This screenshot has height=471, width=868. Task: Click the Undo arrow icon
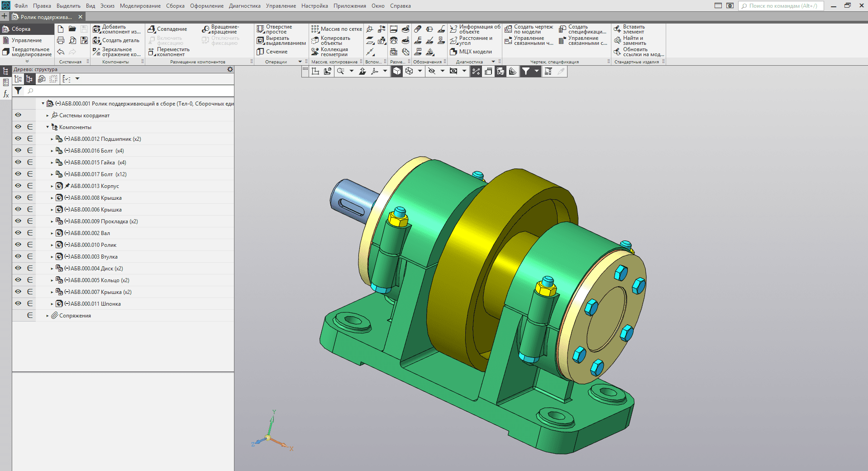pos(61,52)
